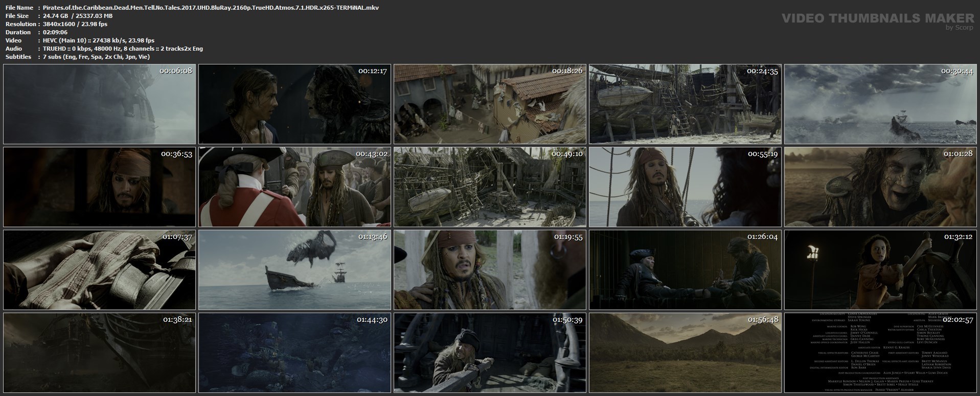980x396 pixels.
Task: Click the duration value 02:09:06
Action: tap(55, 32)
